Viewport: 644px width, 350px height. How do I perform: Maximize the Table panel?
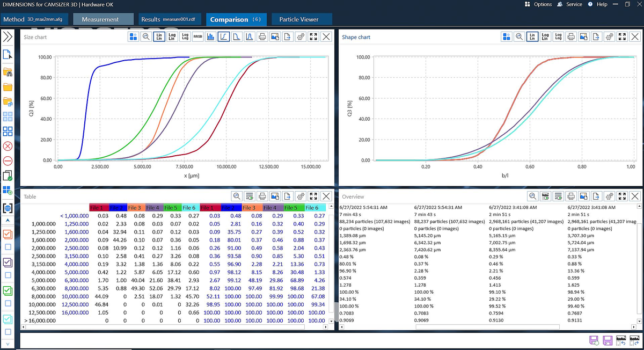[x=313, y=196]
